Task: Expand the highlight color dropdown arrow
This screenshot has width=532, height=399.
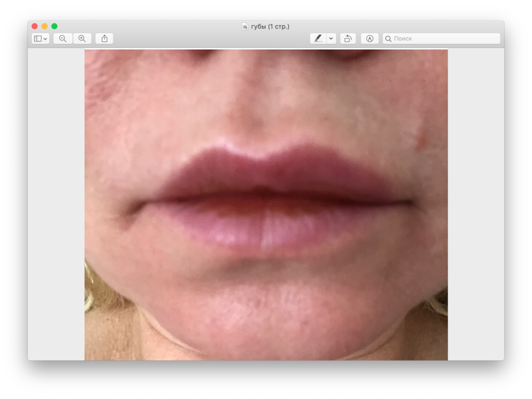Action: click(x=331, y=38)
